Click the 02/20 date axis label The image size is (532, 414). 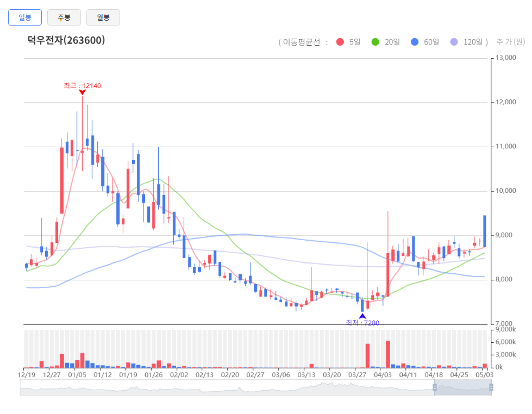pyautogui.click(x=230, y=375)
